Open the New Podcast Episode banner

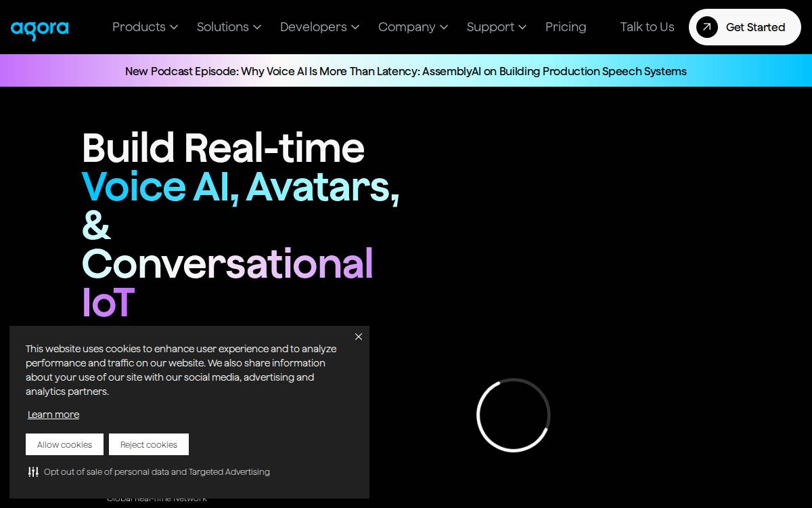pos(406,71)
